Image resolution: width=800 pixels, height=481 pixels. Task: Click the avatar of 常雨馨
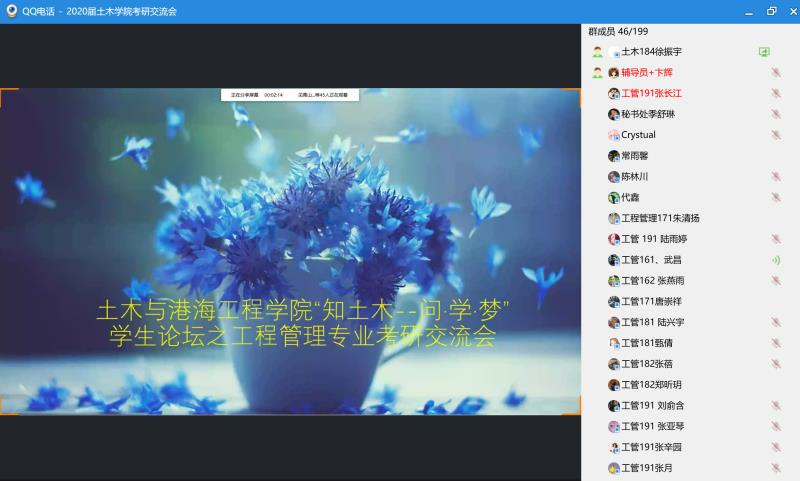pyautogui.click(x=614, y=156)
